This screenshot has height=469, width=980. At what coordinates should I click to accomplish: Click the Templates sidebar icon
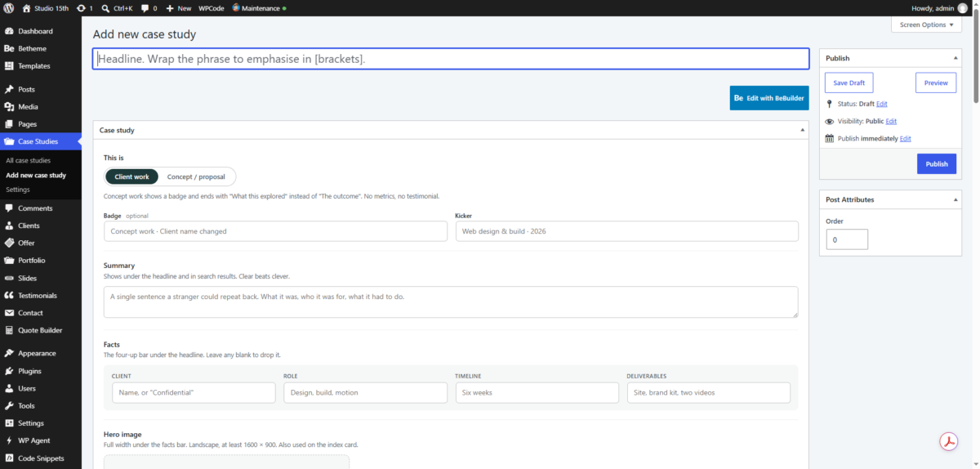tap(9, 66)
